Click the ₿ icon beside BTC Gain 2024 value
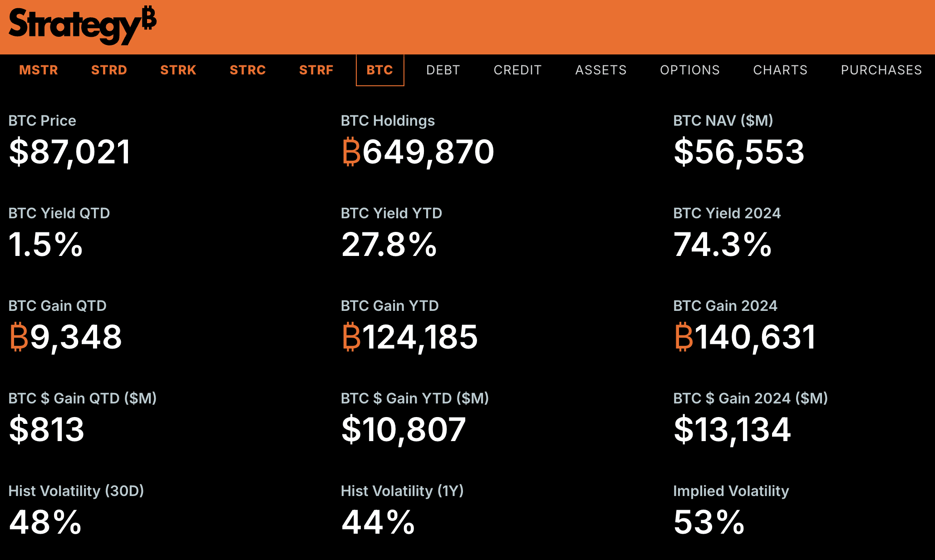The width and height of the screenshot is (935, 560). (x=683, y=337)
